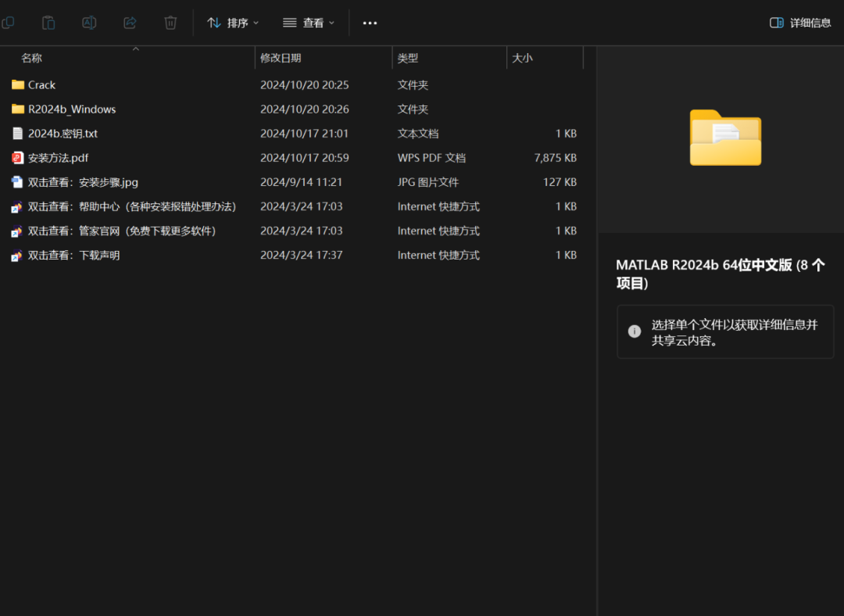Select the 帮助中心 shortcut icon
The width and height of the screenshot is (844, 616).
[x=16, y=207]
